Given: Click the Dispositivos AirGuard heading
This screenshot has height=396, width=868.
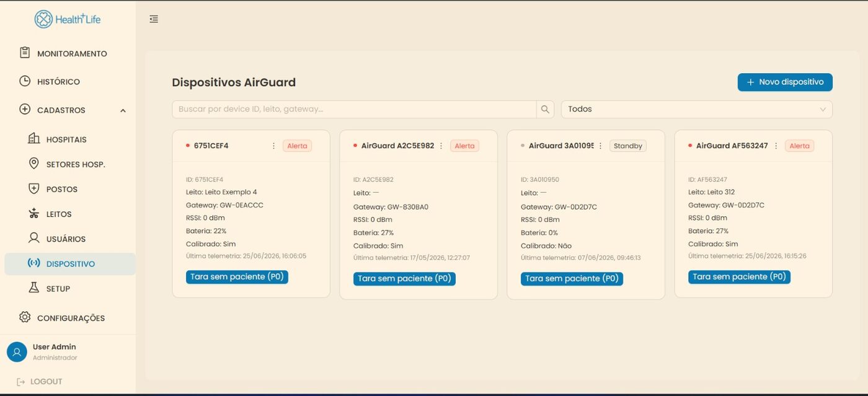Looking at the screenshot, I should (x=234, y=82).
